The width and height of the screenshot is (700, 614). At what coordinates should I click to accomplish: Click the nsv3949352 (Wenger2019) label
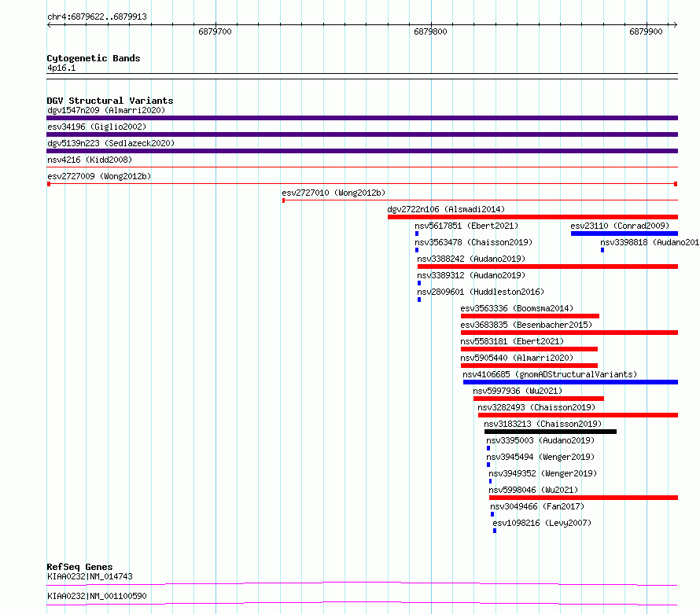click(543, 473)
